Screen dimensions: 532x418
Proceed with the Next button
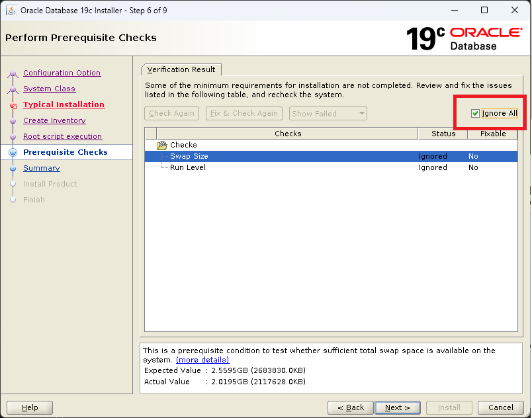(397, 407)
